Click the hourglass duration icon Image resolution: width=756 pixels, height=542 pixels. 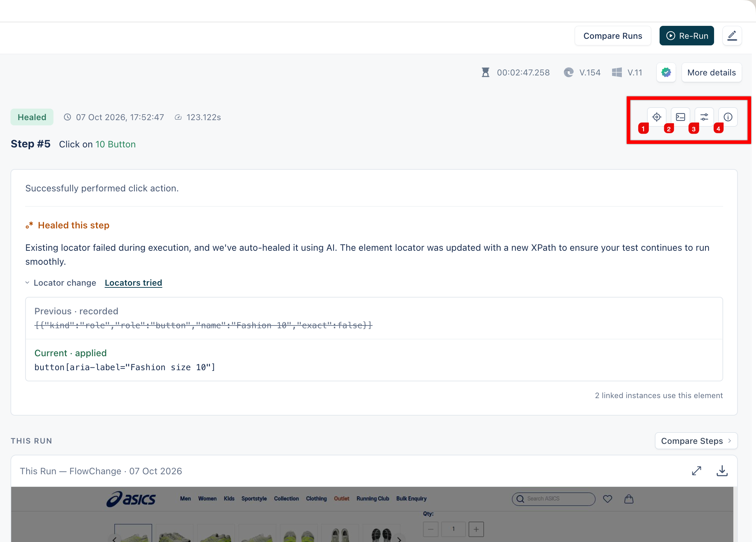point(486,72)
